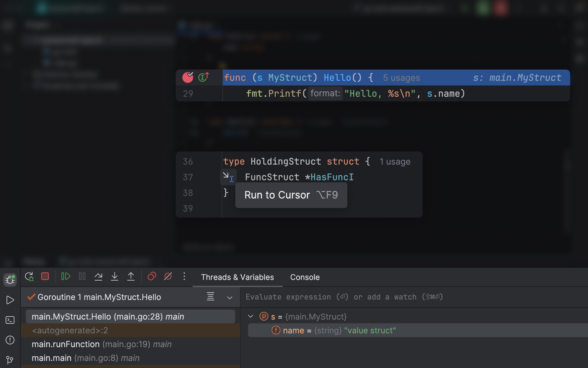Select the Threads & Variables tab

pyautogui.click(x=237, y=277)
